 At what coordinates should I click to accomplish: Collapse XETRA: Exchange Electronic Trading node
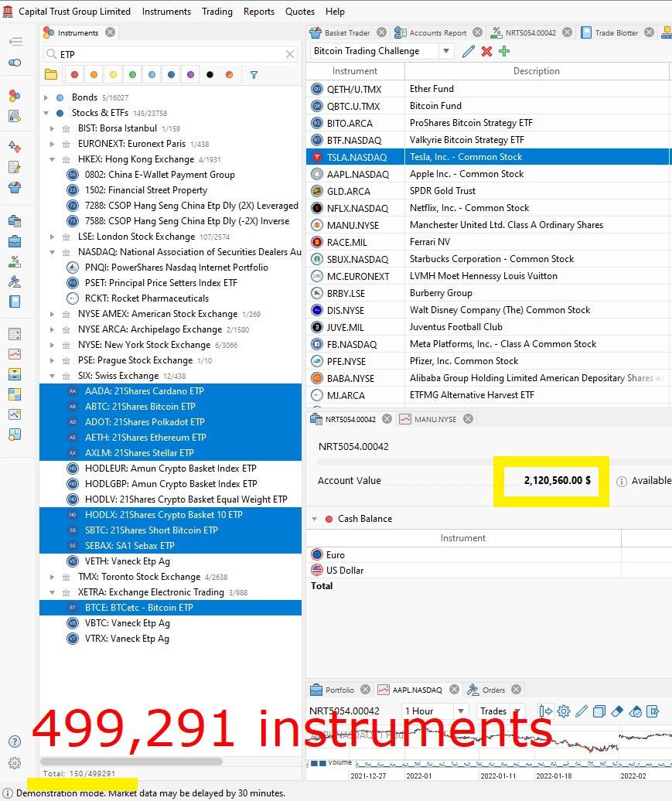[52, 592]
